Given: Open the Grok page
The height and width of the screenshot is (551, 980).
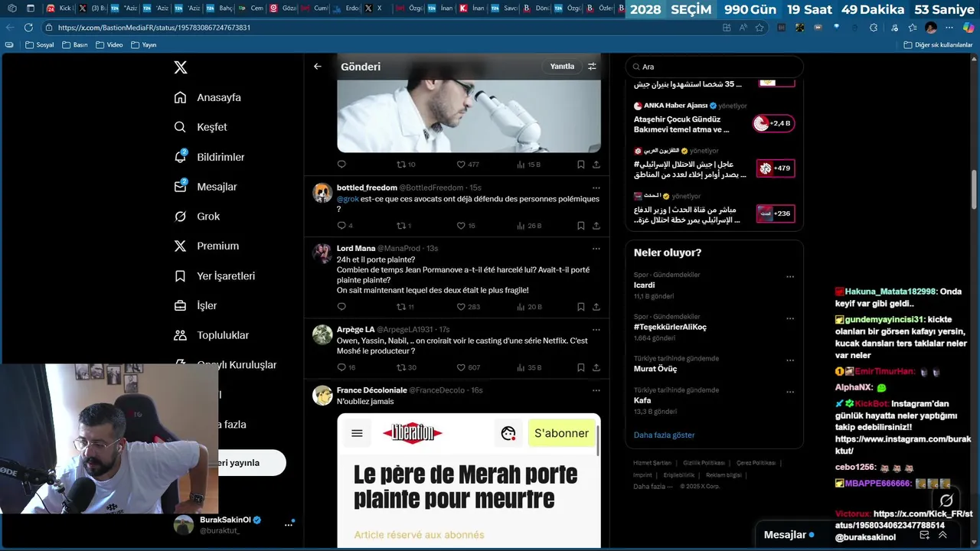Looking at the screenshot, I should tap(197, 217).
